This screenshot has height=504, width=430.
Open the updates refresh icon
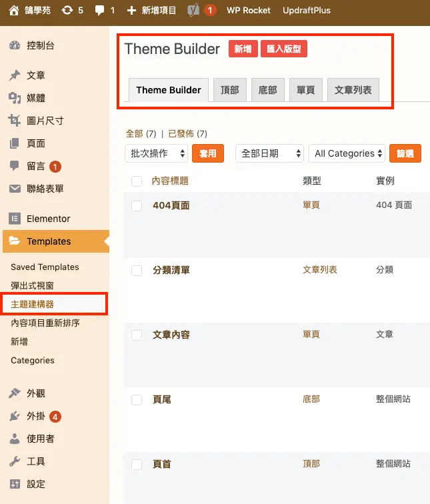pyautogui.click(x=67, y=10)
